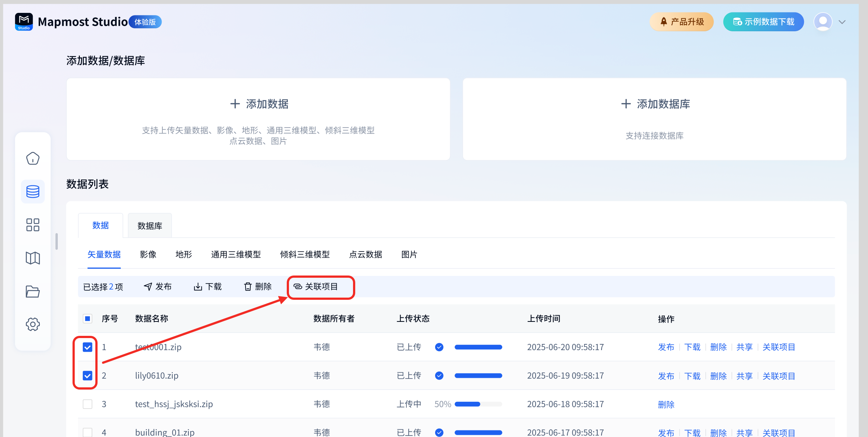
Task: Expand the account dropdown chevron
Action: point(842,22)
